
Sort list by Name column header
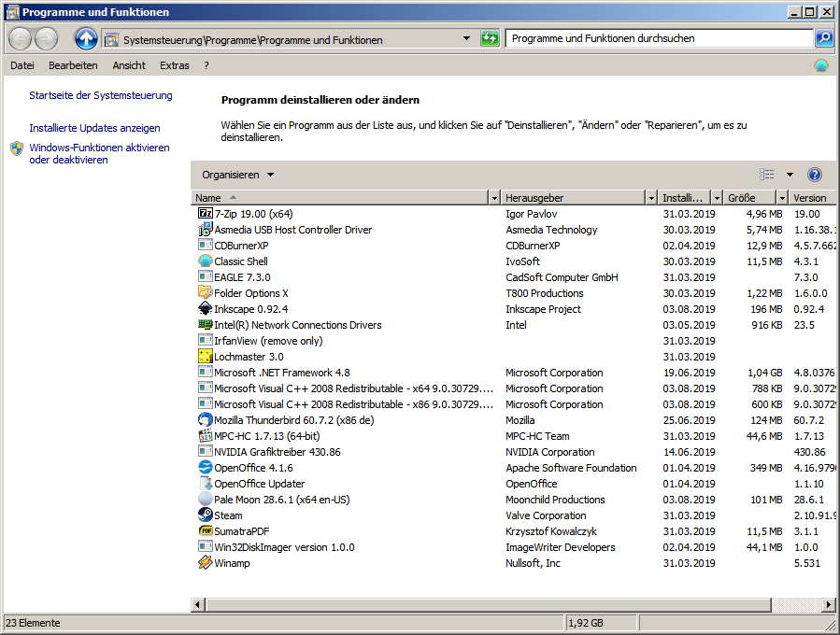pyautogui.click(x=340, y=198)
